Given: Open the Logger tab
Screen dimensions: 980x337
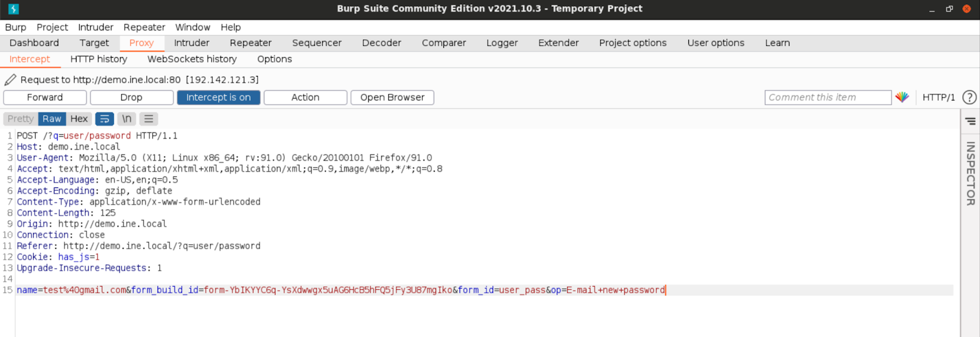Looking at the screenshot, I should point(502,43).
